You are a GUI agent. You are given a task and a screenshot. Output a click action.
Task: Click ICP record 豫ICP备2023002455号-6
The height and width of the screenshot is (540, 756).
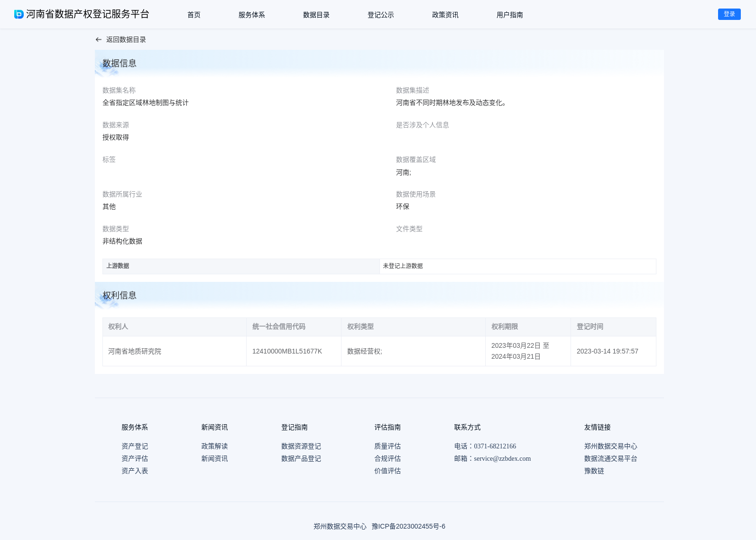pos(408,526)
